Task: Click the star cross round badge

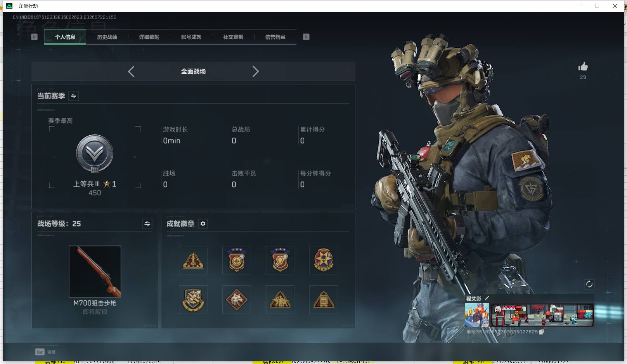Action: tap(324, 260)
